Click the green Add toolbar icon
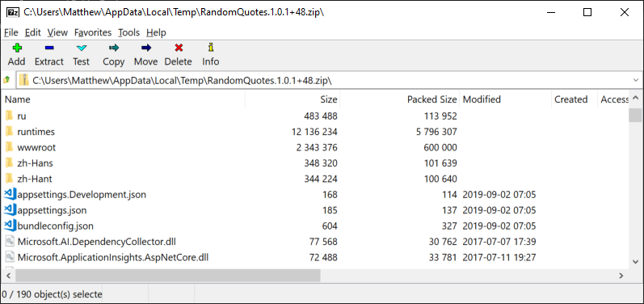 point(17,48)
